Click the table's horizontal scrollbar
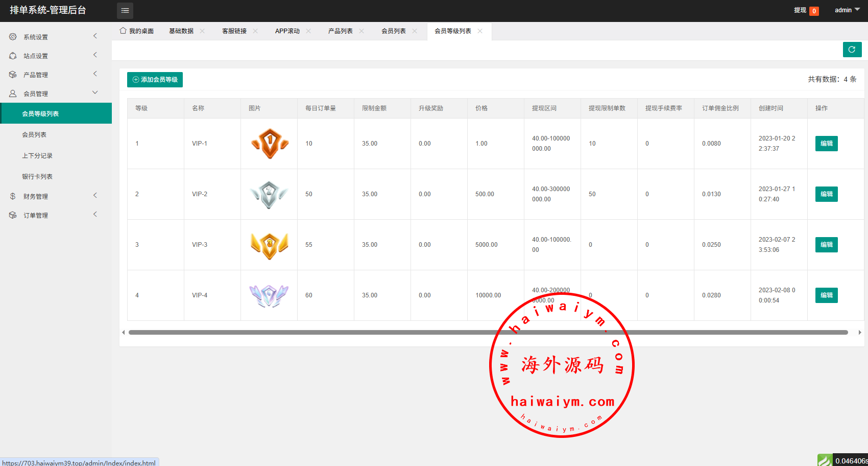Viewport: 868px width, 466px height. (488, 333)
